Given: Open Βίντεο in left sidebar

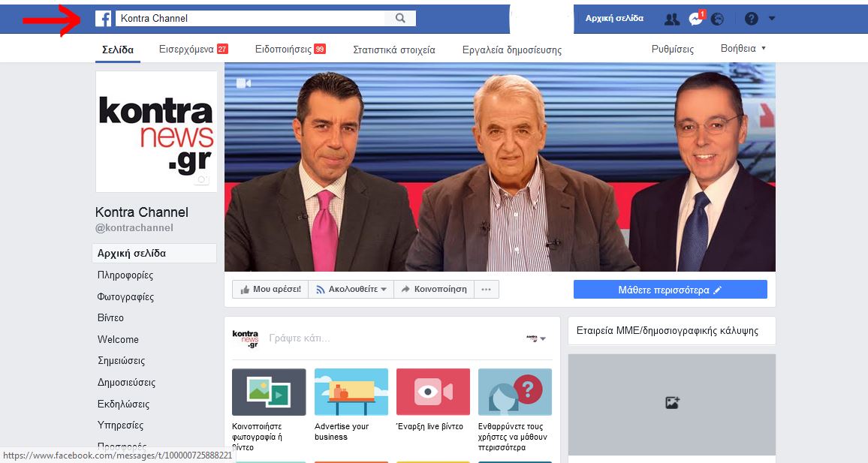Looking at the screenshot, I should point(110,317).
